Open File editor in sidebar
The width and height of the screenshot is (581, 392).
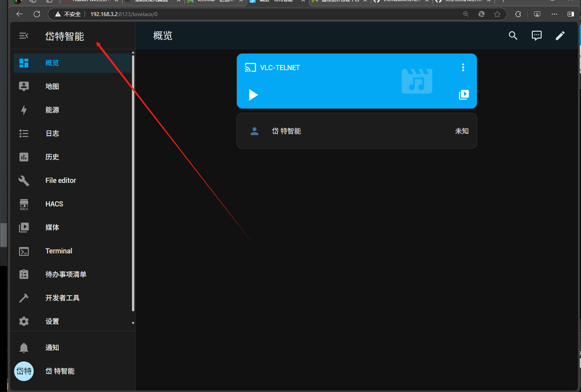click(60, 181)
